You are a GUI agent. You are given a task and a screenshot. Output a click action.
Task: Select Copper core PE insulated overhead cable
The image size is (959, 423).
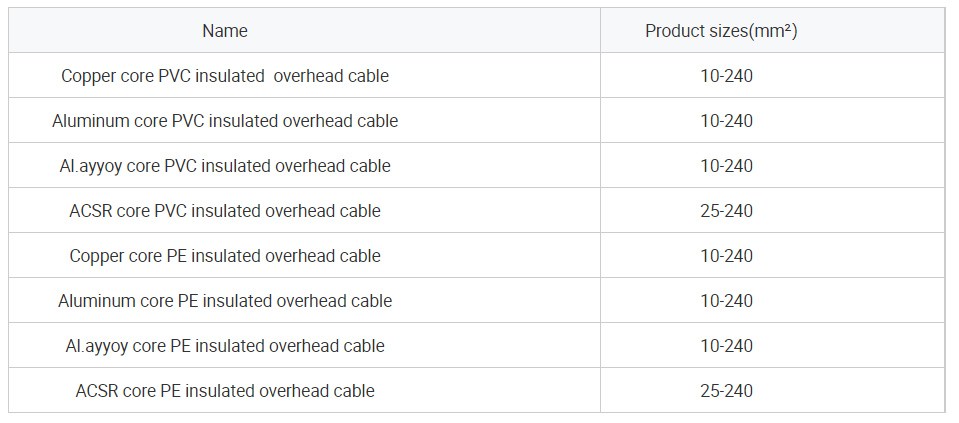tap(225, 256)
